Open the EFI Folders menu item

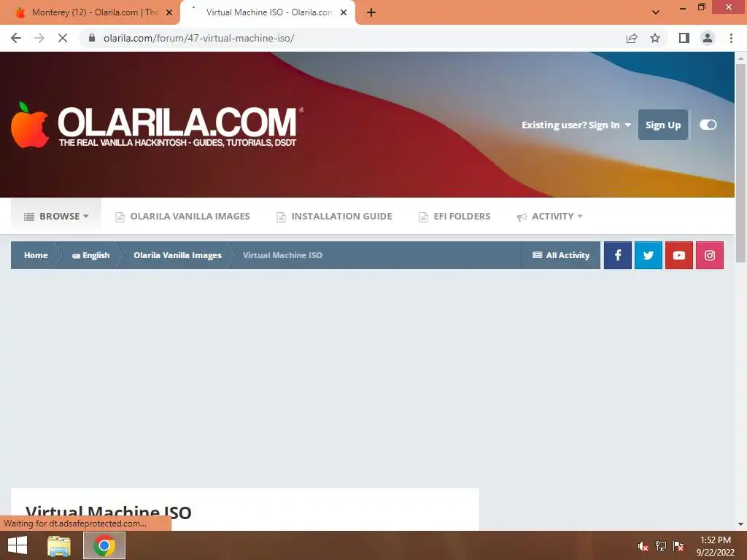(454, 216)
